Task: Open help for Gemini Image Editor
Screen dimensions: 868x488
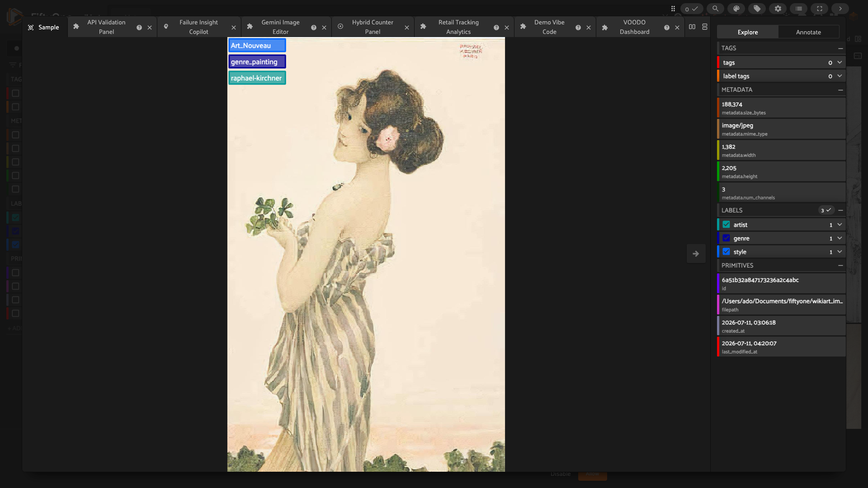Action: [x=314, y=28]
